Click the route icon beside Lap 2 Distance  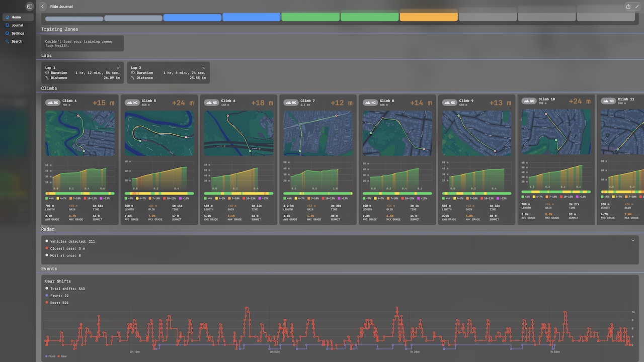(132, 78)
